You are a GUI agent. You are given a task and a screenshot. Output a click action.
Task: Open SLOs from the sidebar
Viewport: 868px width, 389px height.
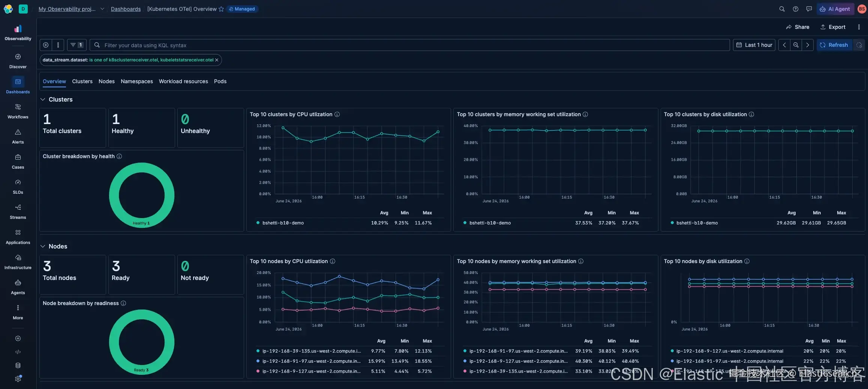click(18, 187)
